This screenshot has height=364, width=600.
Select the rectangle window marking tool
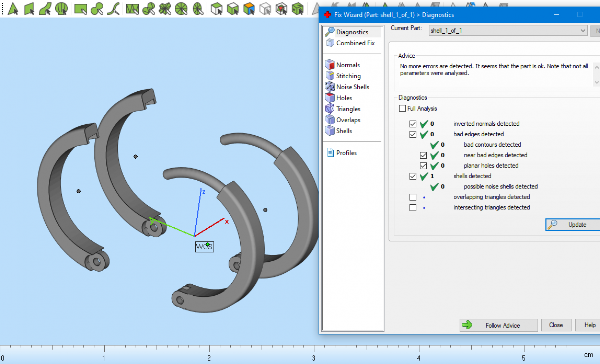coord(80,8)
